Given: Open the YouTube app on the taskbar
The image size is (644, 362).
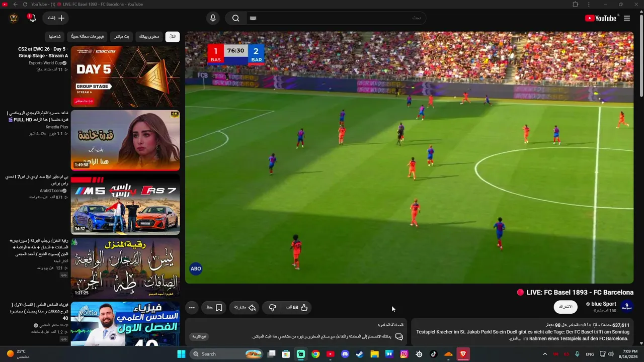Looking at the screenshot, I should pos(330,354).
